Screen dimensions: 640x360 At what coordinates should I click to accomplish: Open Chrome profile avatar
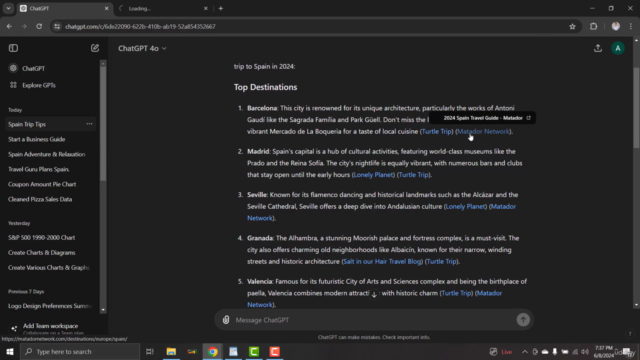coord(616,27)
